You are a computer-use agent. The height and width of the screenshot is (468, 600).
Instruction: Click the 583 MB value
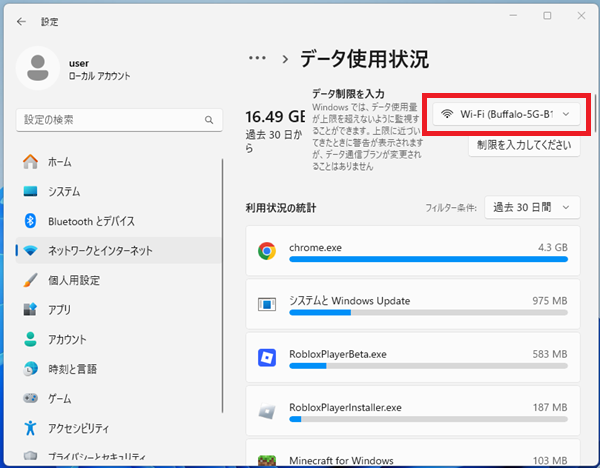pyautogui.click(x=549, y=354)
